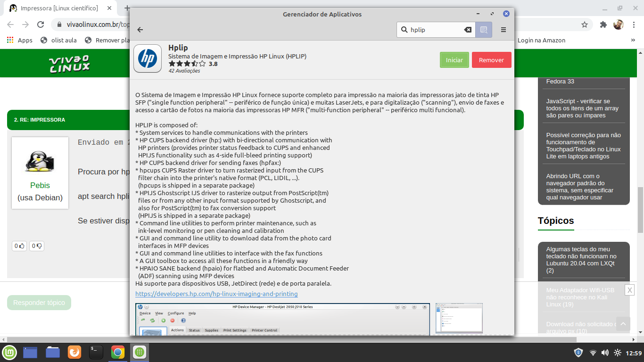Bookmark this page with the star icon
Screen dimensions: 644x362
[585, 25]
